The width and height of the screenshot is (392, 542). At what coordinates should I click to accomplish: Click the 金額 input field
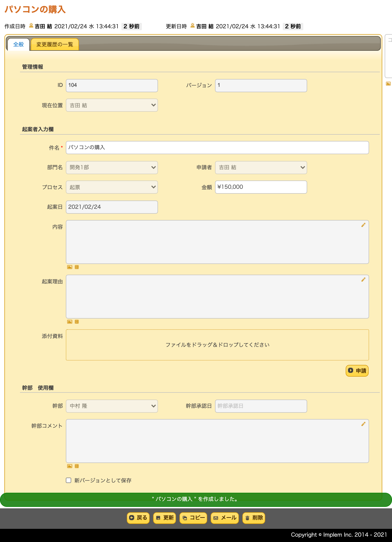click(261, 187)
